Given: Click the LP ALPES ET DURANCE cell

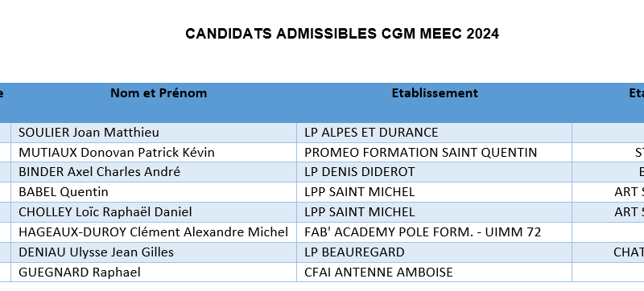Looking at the screenshot, I should 434,133.
